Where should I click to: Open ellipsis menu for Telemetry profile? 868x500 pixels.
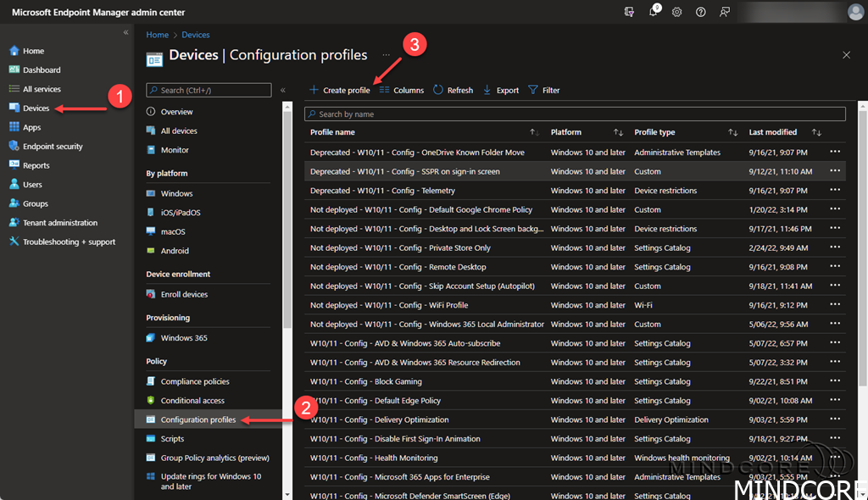pos(835,191)
